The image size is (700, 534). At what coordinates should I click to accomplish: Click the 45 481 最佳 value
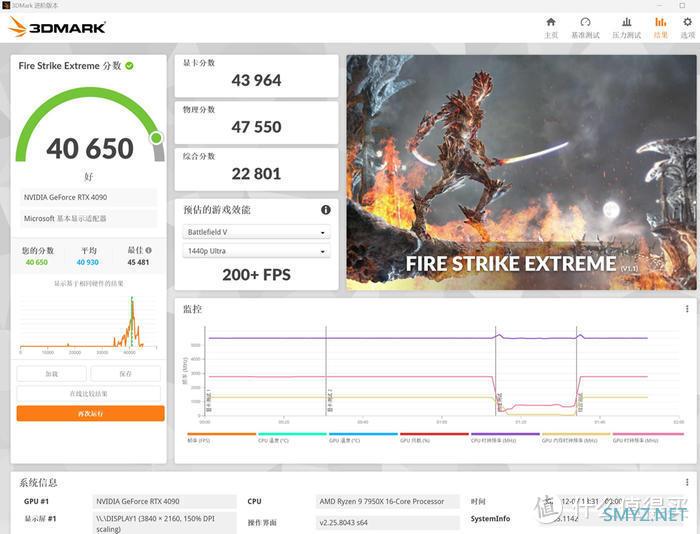[138, 263]
